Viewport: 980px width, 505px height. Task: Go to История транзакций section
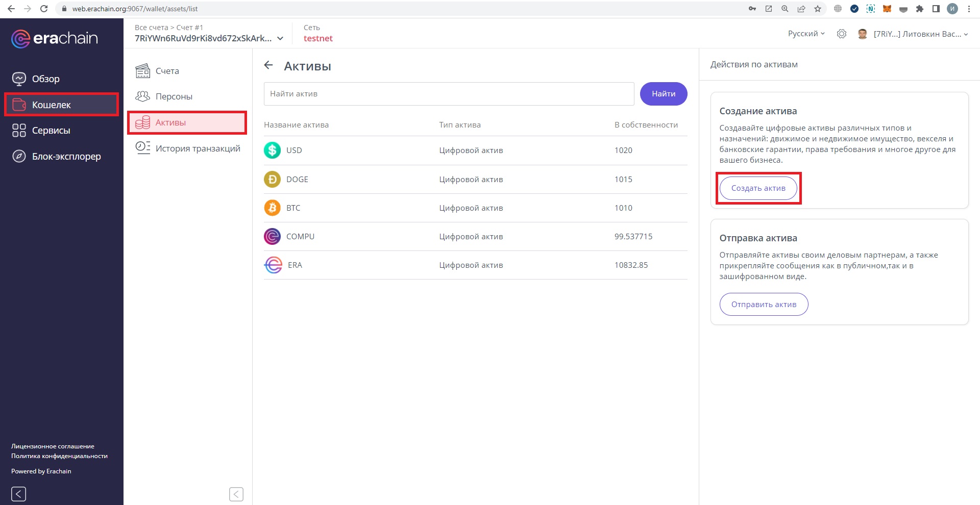[198, 148]
